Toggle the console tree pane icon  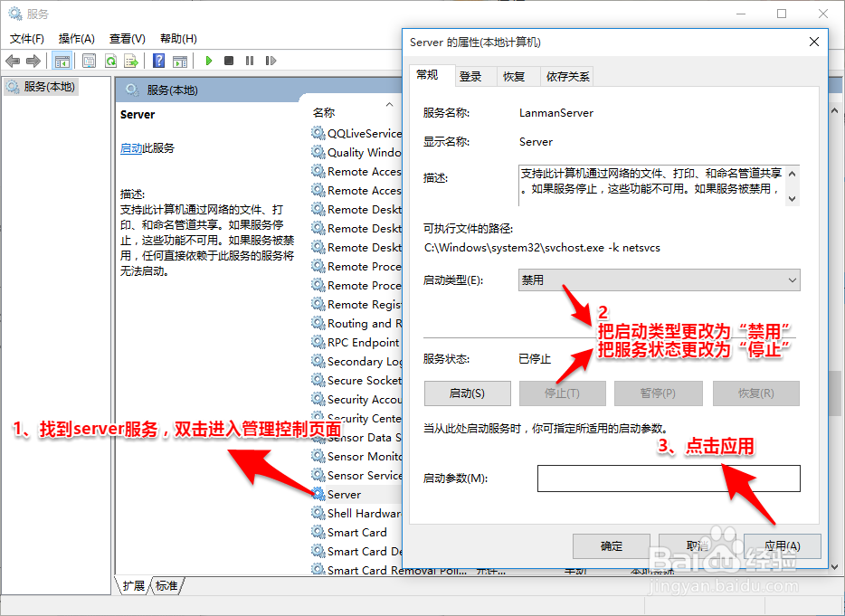[x=62, y=61]
